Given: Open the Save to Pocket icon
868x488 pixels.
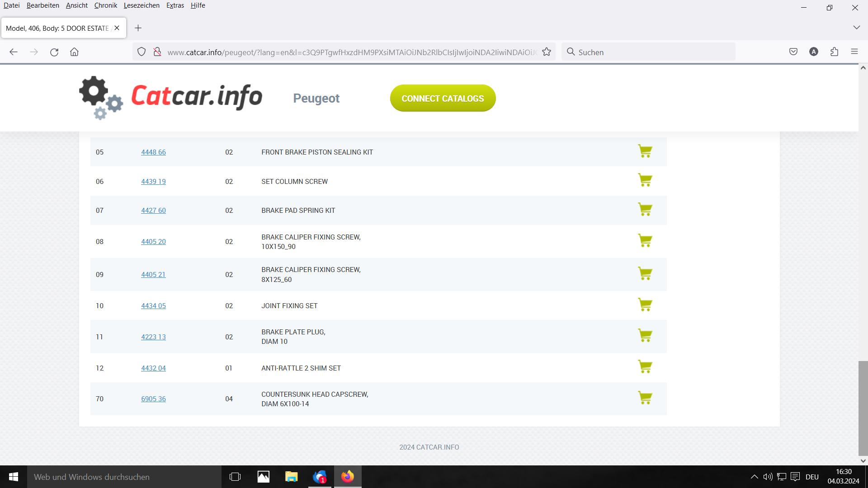Looking at the screenshot, I should coord(793,52).
